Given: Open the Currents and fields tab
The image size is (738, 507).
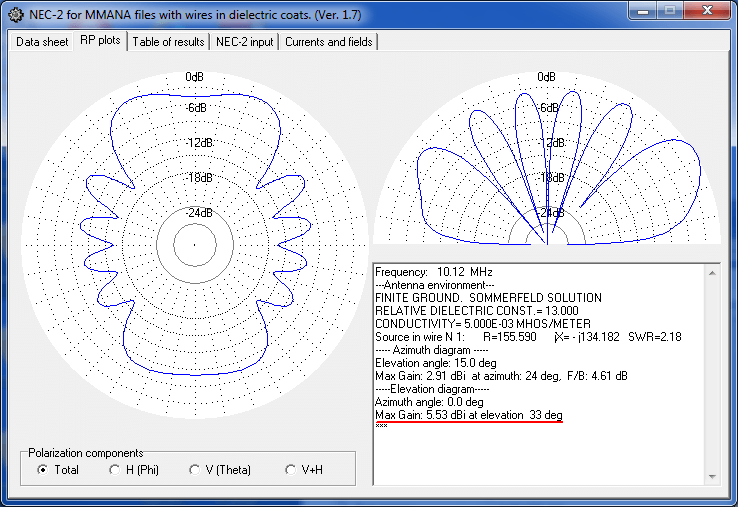Looking at the screenshot, I should click(x=328, y=42).
